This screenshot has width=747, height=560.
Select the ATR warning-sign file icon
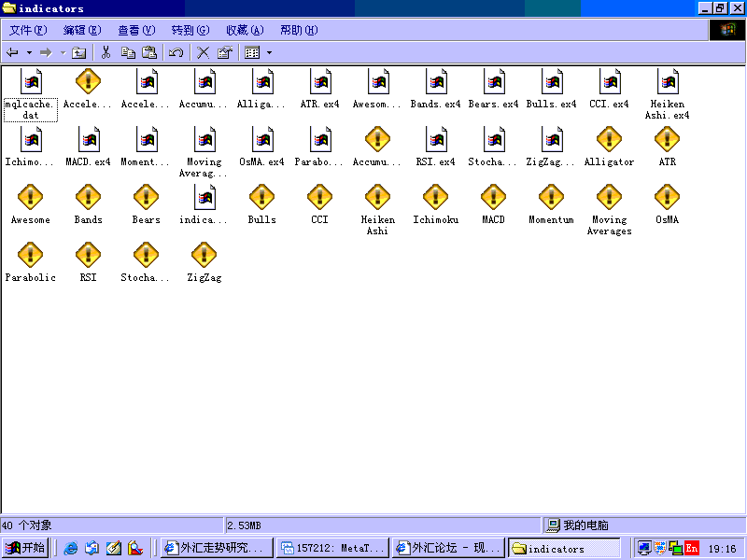667,139
